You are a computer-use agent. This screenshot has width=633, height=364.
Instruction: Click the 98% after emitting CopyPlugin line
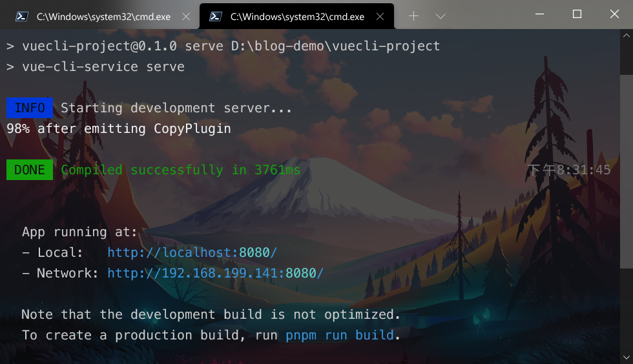pyautogui.click(x=119, y=128)
